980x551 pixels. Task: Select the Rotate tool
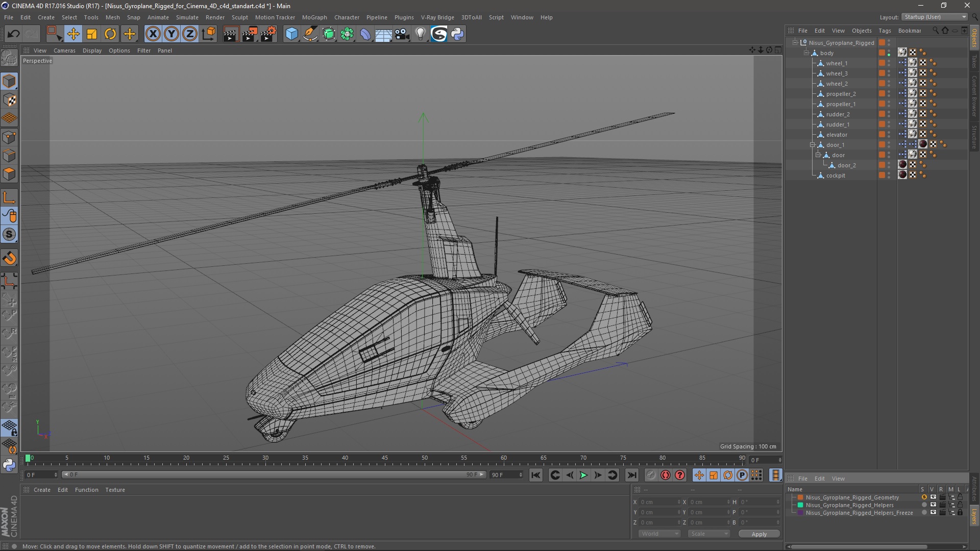[110, 34]
